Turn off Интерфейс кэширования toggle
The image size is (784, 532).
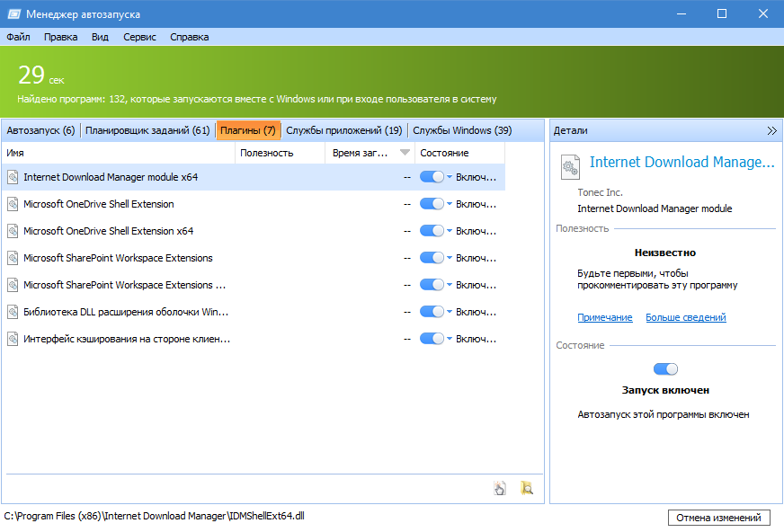tap(432, 339)
